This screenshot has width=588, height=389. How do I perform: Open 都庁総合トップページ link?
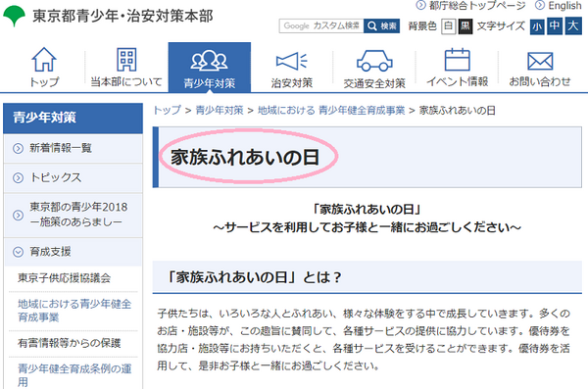[x=477, y=6]
